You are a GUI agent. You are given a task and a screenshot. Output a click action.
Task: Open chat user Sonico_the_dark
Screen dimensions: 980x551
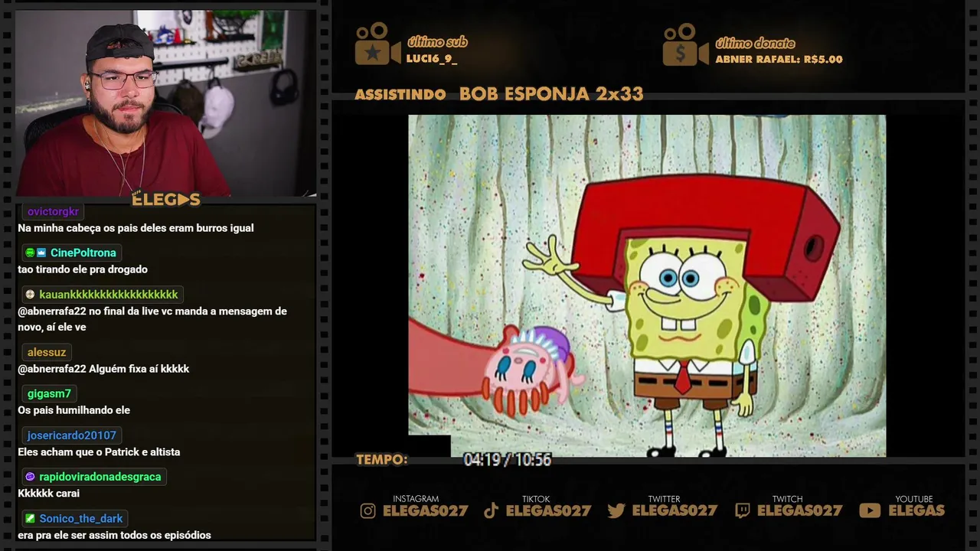click(81, 518)
